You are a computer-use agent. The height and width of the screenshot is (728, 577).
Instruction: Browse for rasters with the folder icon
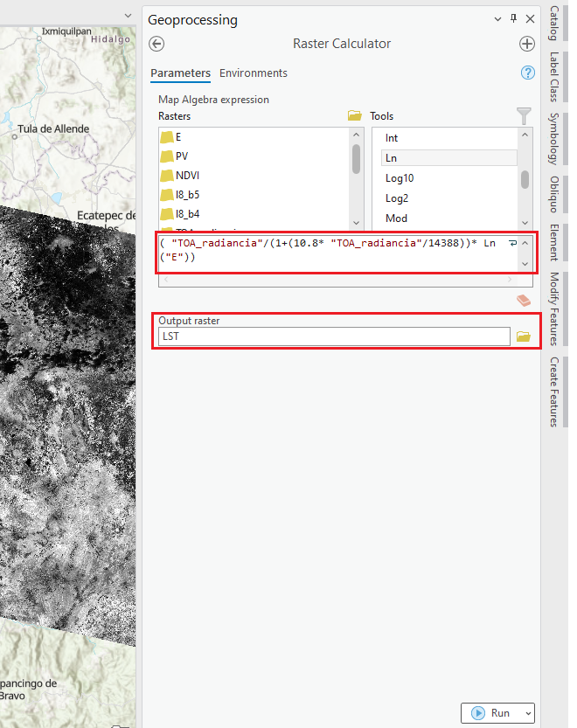(x=354, y=116)
